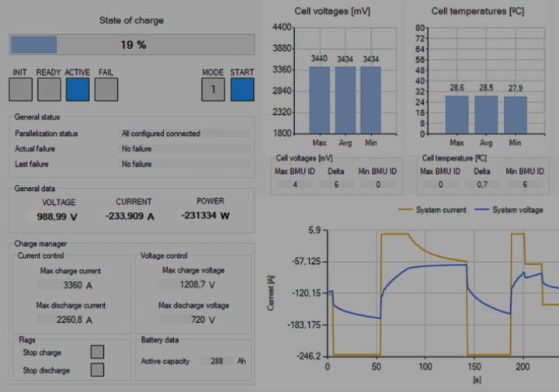Click the FAIL status indicator box
This screenshot has height=392, width=559.
[106, 90]
